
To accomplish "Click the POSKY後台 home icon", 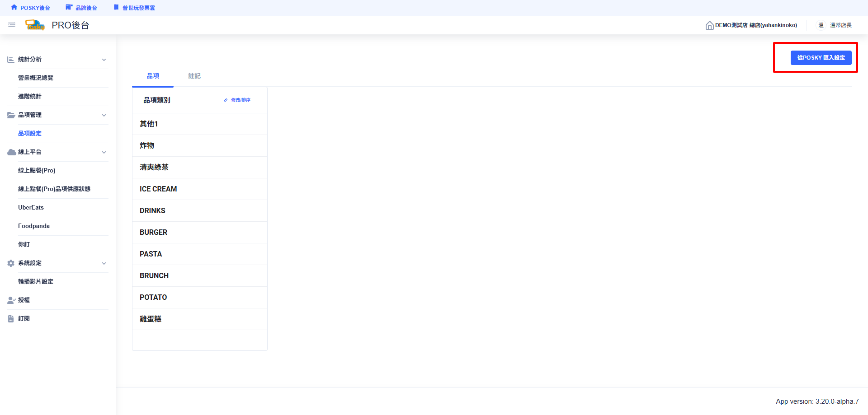I will tap(14, 7).
